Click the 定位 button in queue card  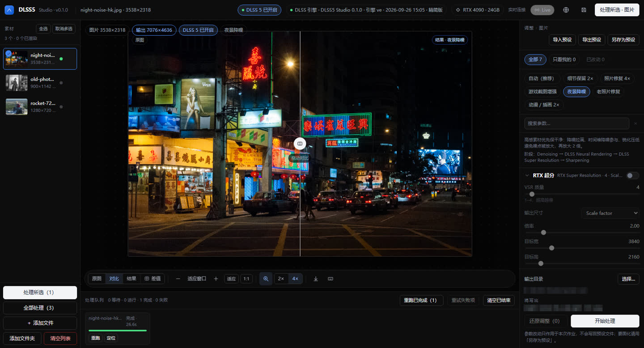point(111,338)
